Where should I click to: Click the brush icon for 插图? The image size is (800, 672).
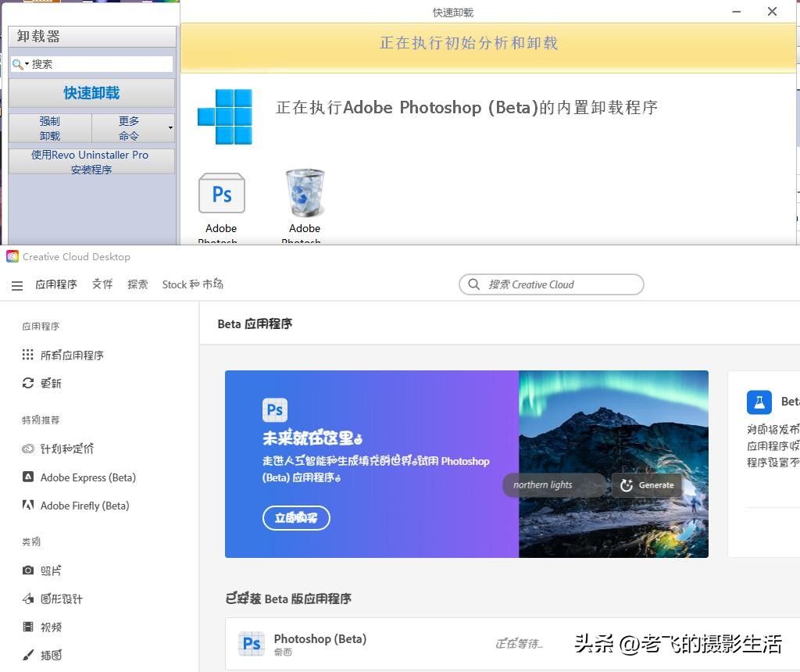coord(28,655)
